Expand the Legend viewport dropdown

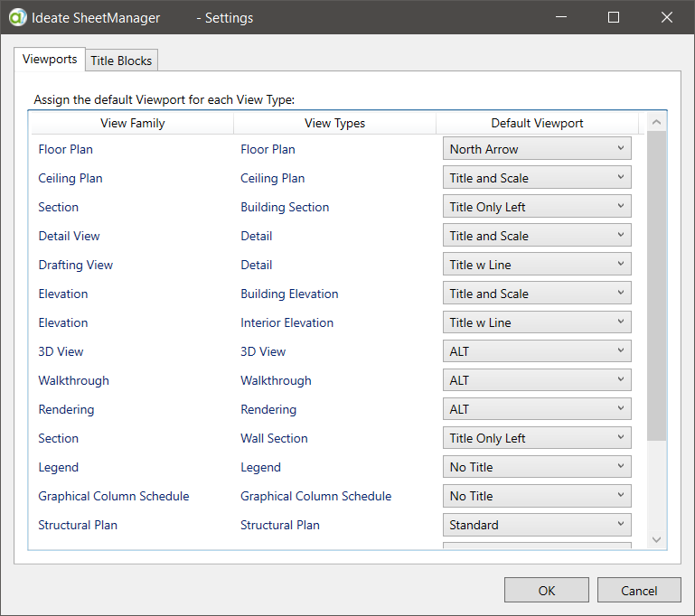[x=537, y=467]
